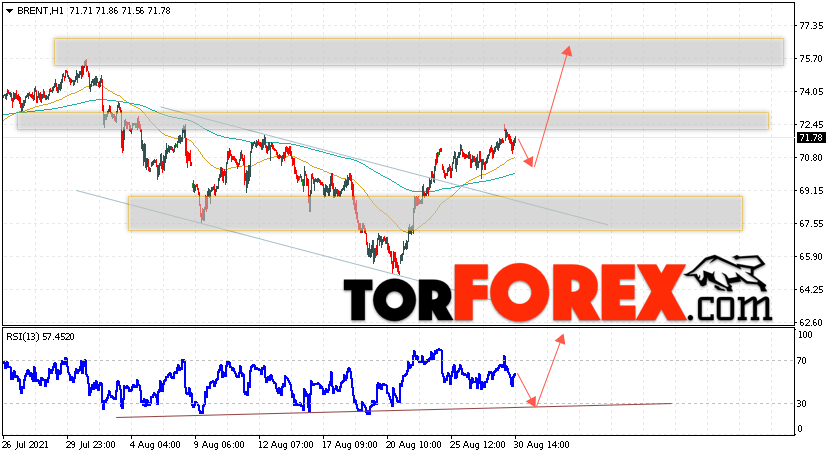
Task: Click the 69.15 price axis label
Action: [x=812, y=190]
